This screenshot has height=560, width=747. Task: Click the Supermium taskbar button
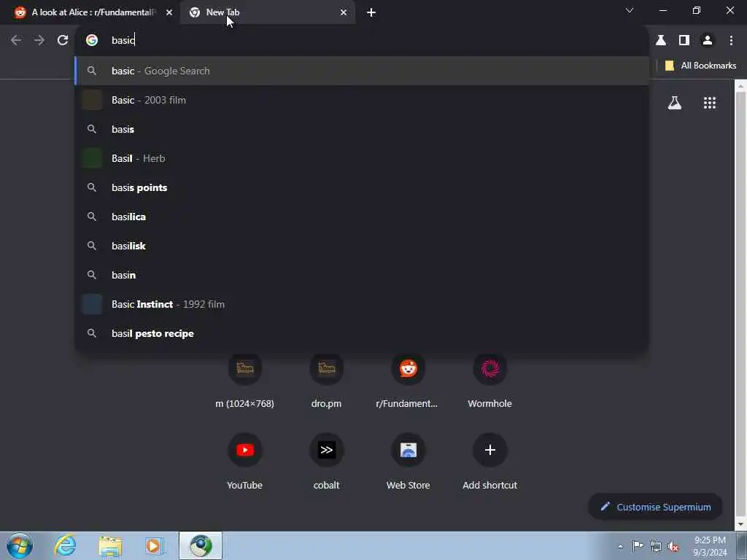[201, 545]
